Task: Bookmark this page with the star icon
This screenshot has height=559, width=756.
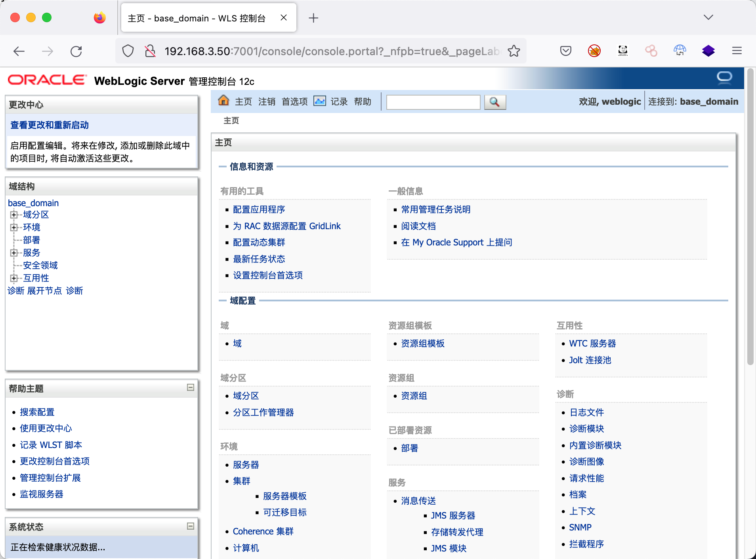Action: tap(514, 51)
